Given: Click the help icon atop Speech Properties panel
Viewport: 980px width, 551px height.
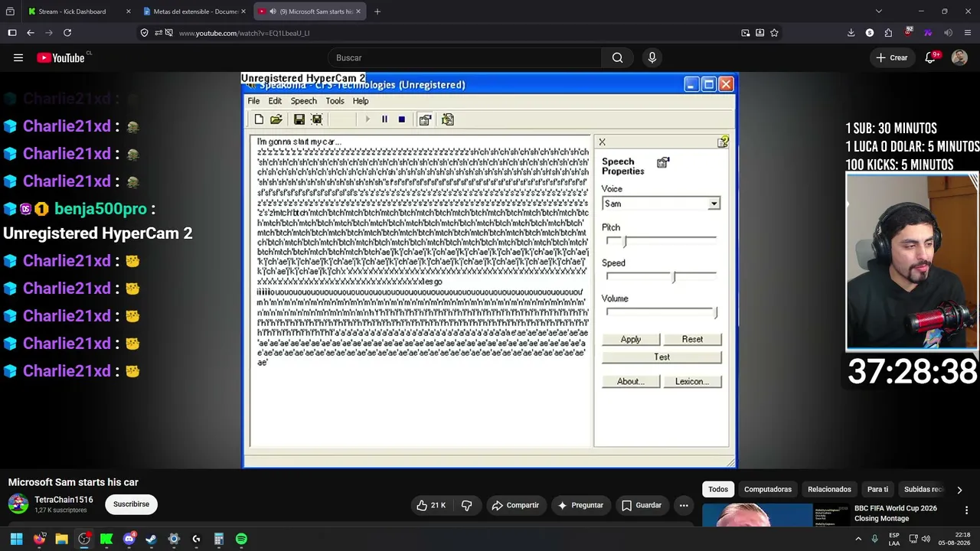Looking at the screenshot, I should [722, 142].
